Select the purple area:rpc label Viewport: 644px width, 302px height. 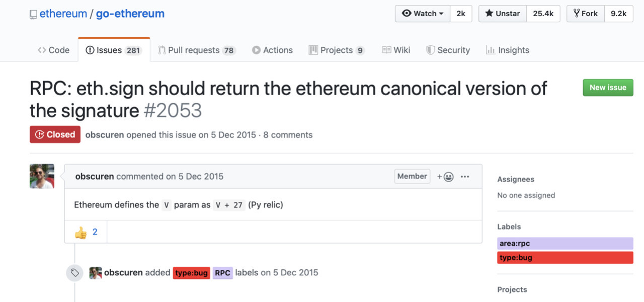(x=565, y=244)
